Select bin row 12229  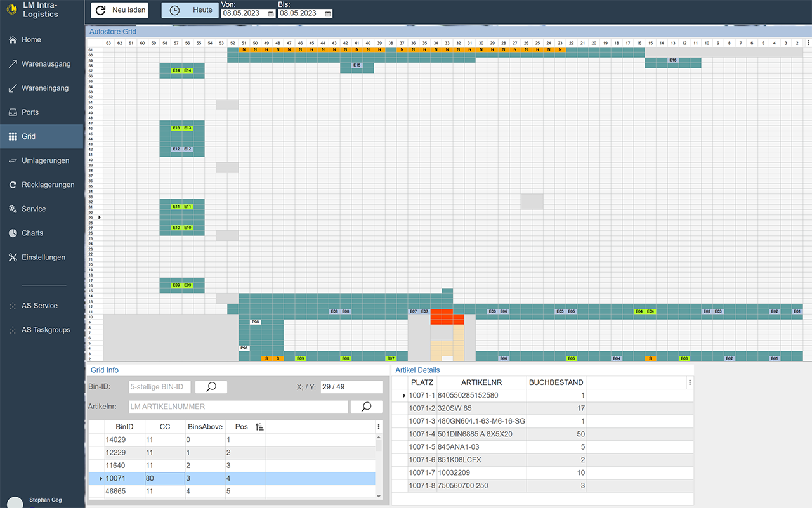pyautogui.click(x=232, y=453)
